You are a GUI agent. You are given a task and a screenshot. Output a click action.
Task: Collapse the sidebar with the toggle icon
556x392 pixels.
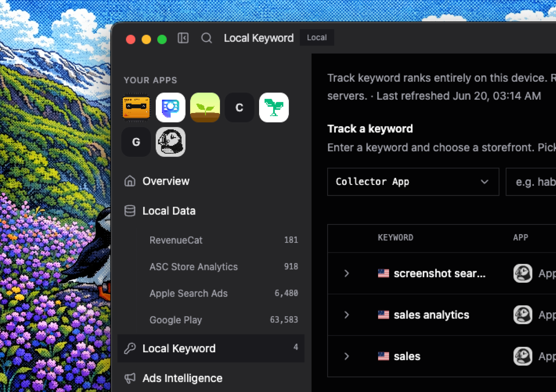click(x=183, y=38)
